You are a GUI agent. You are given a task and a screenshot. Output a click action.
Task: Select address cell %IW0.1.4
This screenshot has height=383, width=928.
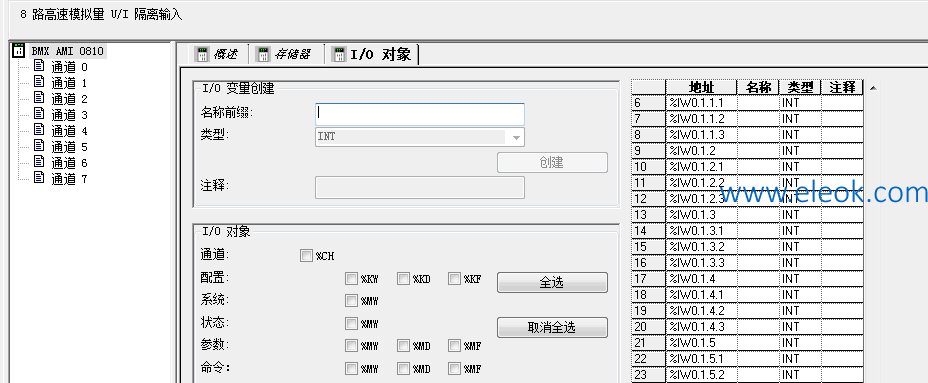point(701,279)
